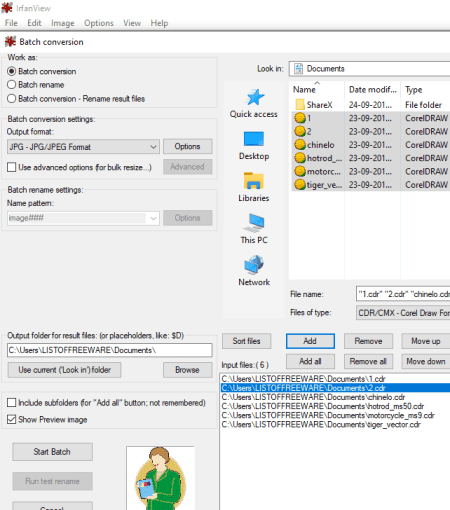
Task: Open the Edit menu
Action: (x=34, y=23)
